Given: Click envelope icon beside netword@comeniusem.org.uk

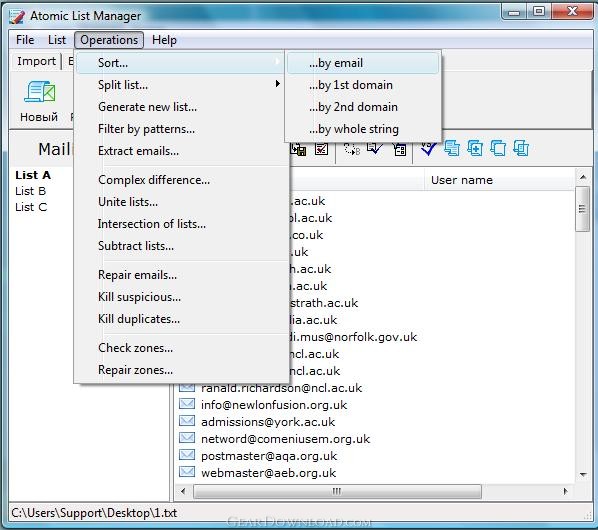Looking at the screenshot, I should coord(187,438).
